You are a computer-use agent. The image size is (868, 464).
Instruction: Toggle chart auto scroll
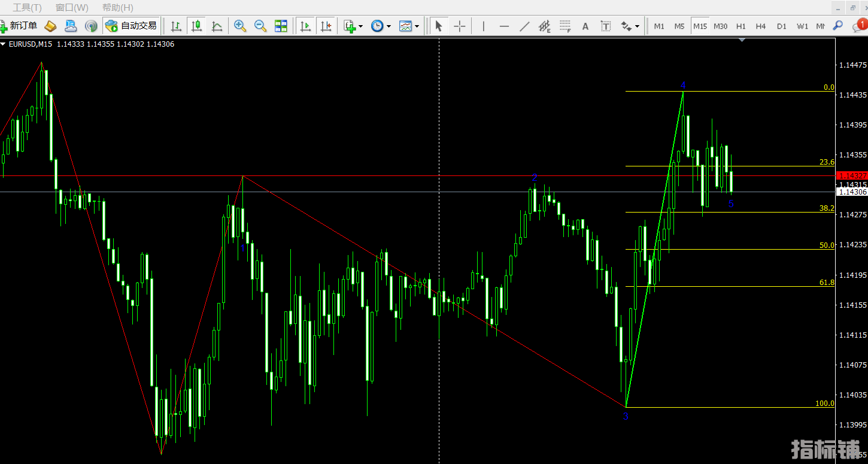point(305,26)
